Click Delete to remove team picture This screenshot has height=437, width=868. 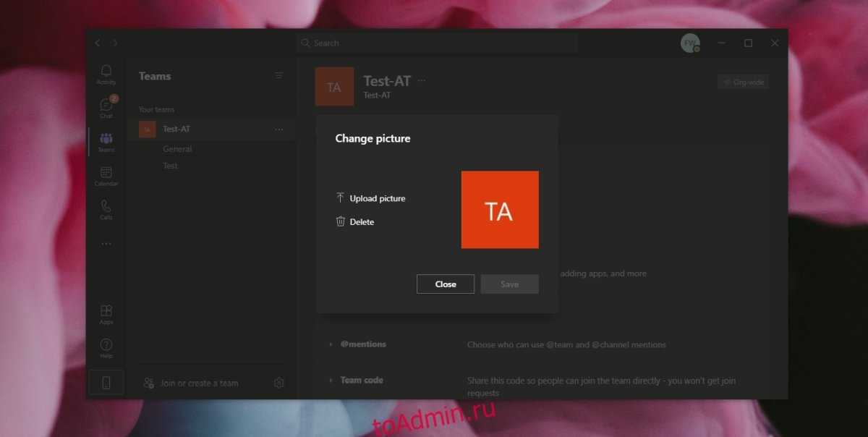(x=361, y=222)
